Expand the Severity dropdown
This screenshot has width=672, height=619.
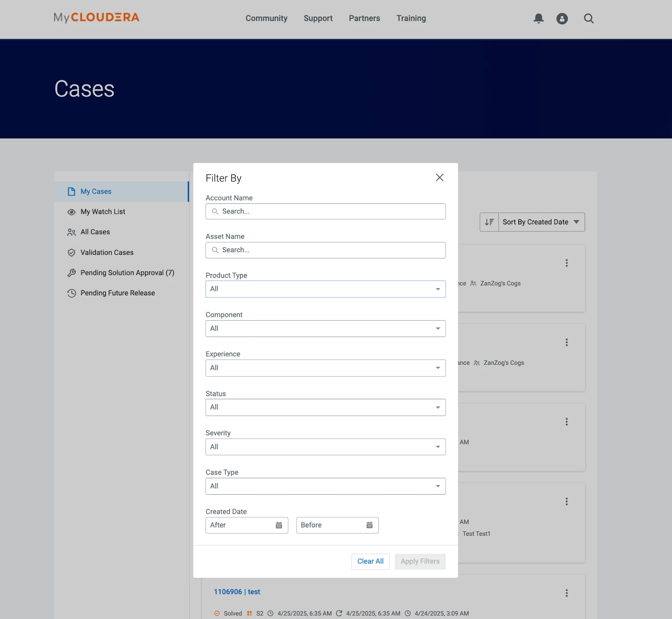pos(325,447)
